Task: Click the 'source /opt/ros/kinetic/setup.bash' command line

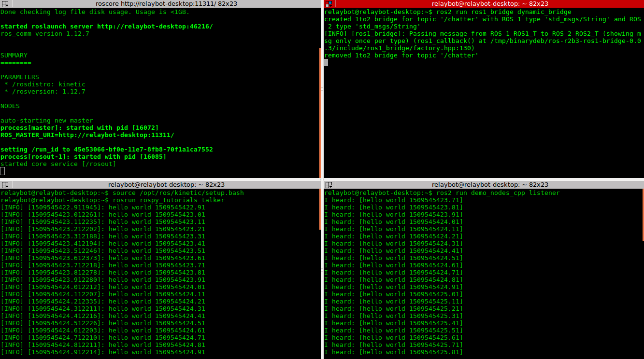Action: point(178,193)
